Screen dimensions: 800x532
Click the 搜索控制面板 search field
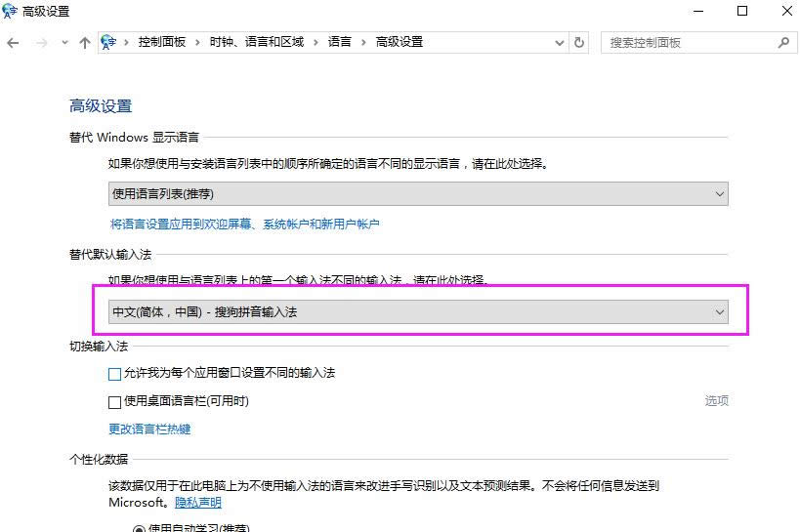689,43
